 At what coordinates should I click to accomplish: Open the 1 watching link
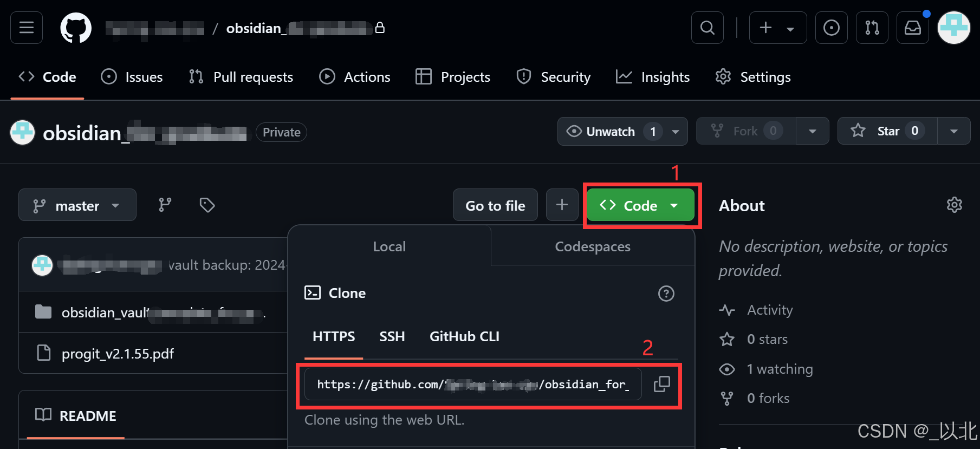(766, 369)
